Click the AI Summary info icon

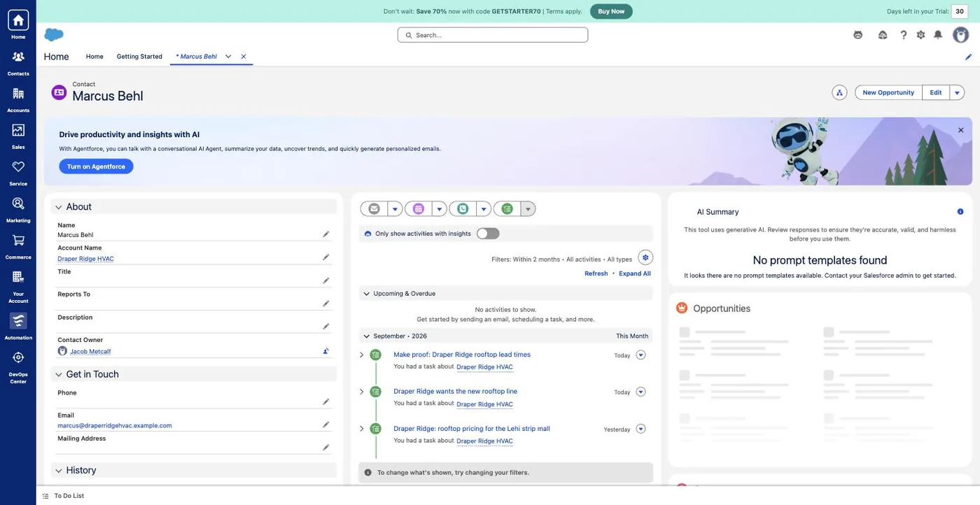click(960, 212)
